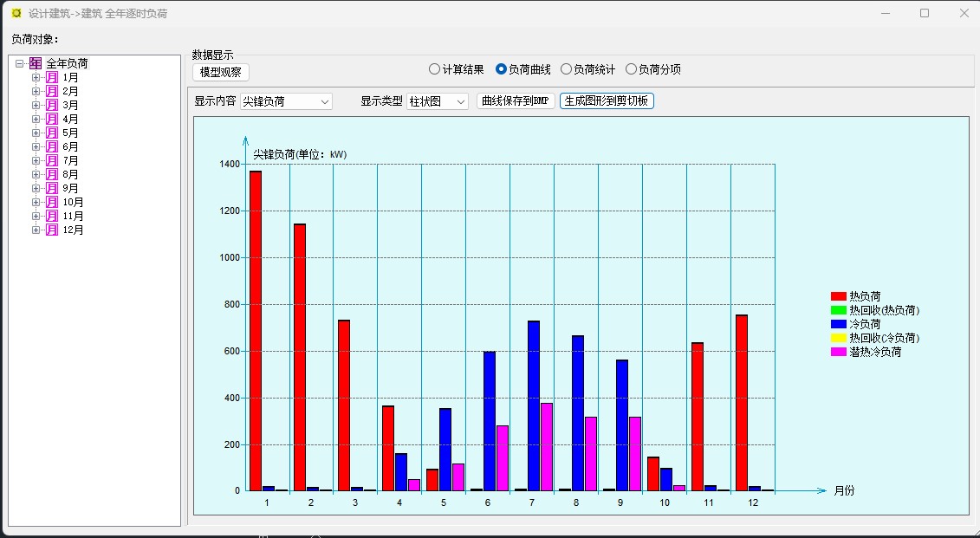This screenshot has width=980, height=538.
Task: Click the 1400 y-axis value
Action: (x=230, y=164)
